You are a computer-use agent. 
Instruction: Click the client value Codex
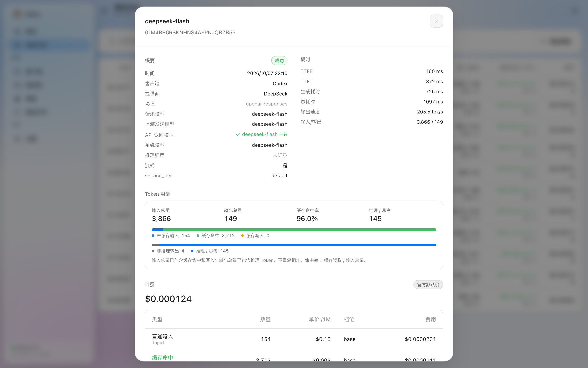coord(280,83)
